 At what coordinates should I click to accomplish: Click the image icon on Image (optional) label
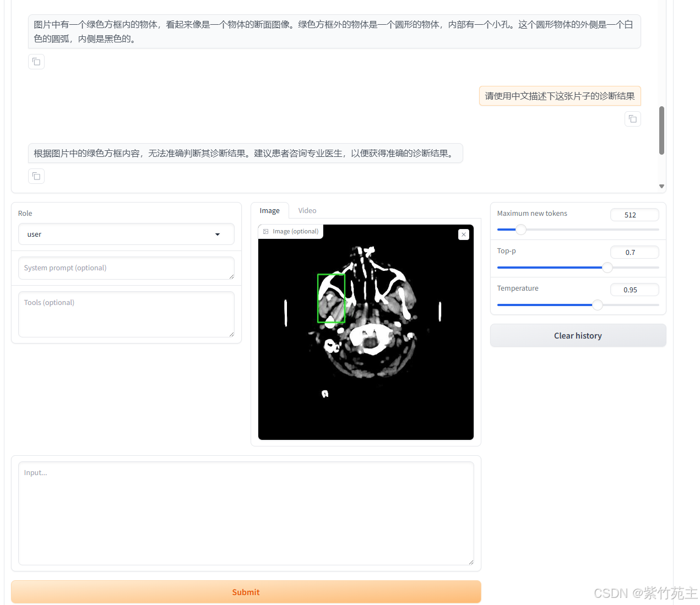coord(266,231)
